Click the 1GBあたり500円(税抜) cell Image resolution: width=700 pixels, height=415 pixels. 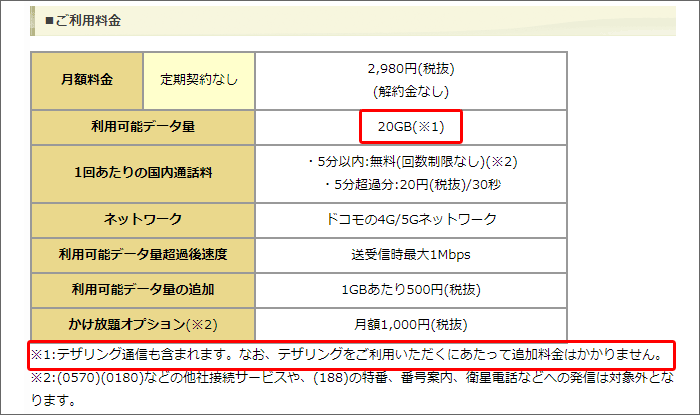pyautogui.click(x=411, y=290)
